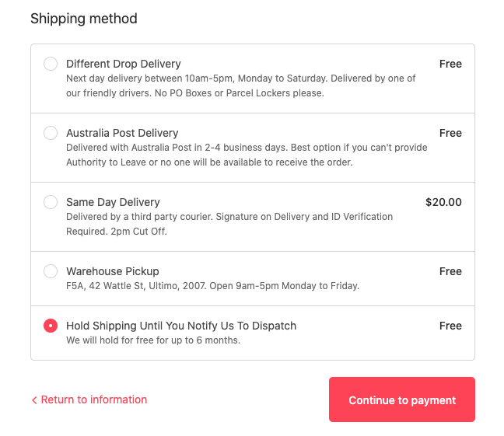The width and height of the screenshot is (504, 436).
Task: Click the 42 Wattle St Ultimo address text
Action: (x=212, y=286)
